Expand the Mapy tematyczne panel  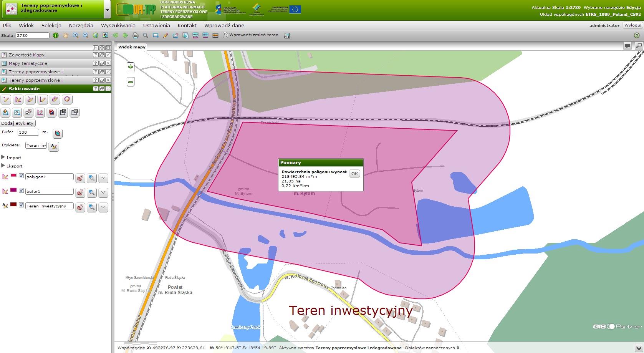(56, 63)
